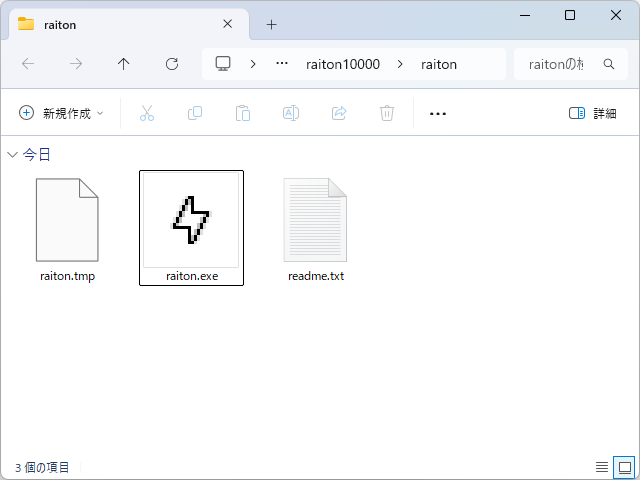Select the raiton window tab

pyautogui.click(x=129, y=24)
